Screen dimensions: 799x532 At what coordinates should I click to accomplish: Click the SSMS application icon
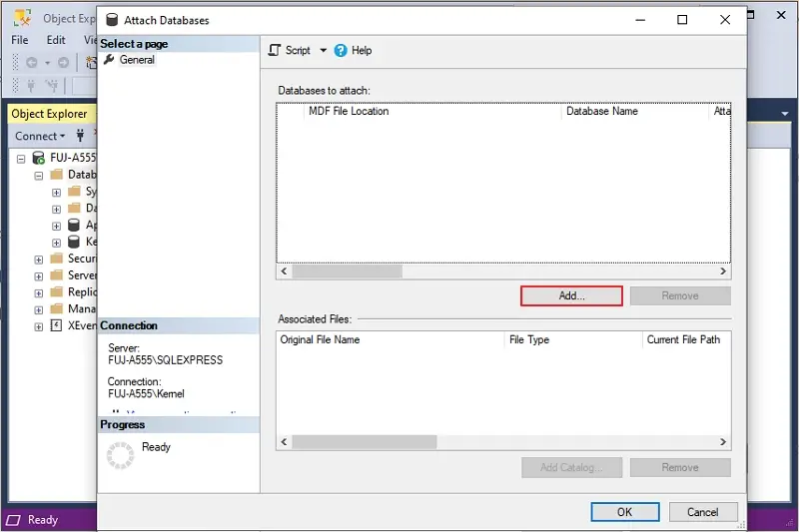click(22, 18)
